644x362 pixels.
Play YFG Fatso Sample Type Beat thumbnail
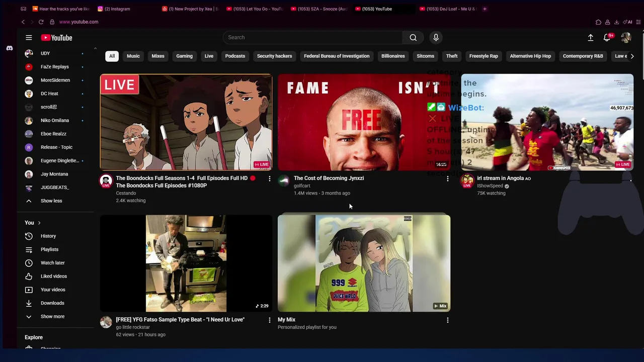(186, 263)
